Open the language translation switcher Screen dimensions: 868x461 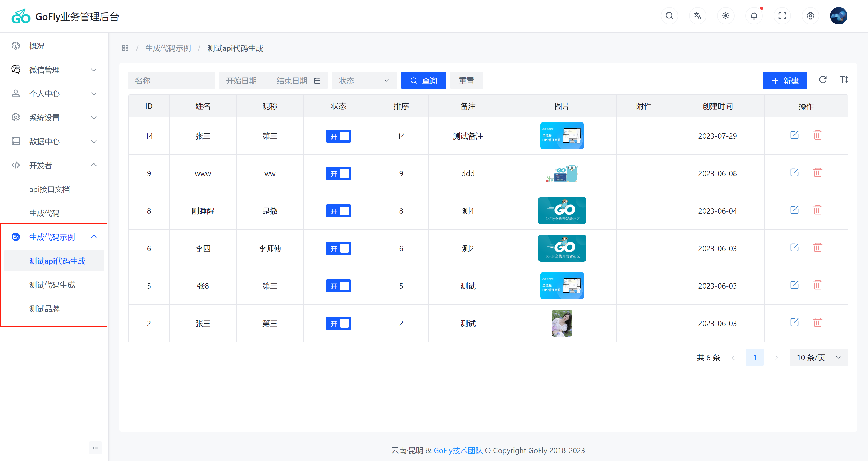tap(697, 16)
